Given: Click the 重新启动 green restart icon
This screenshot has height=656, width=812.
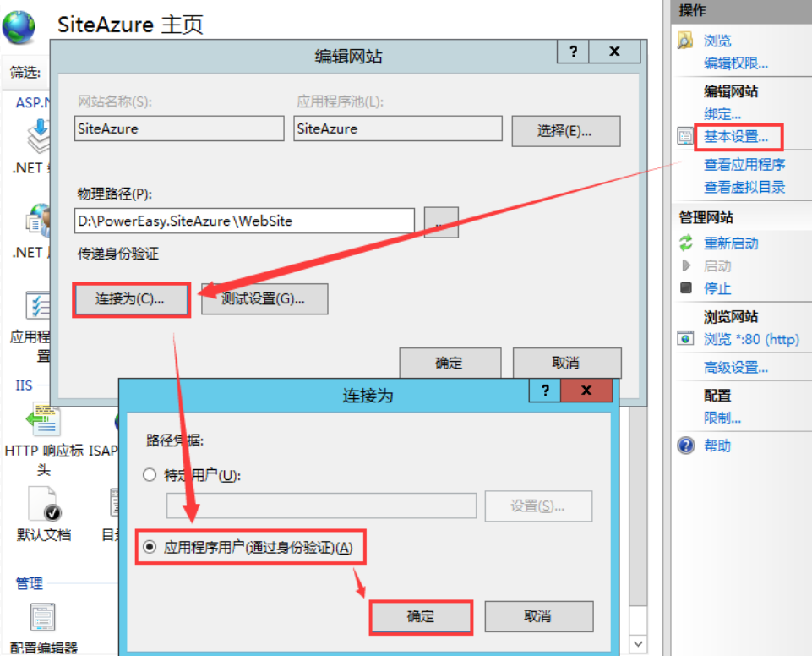Looking at the screenshot, I should [x=686, y=243].
